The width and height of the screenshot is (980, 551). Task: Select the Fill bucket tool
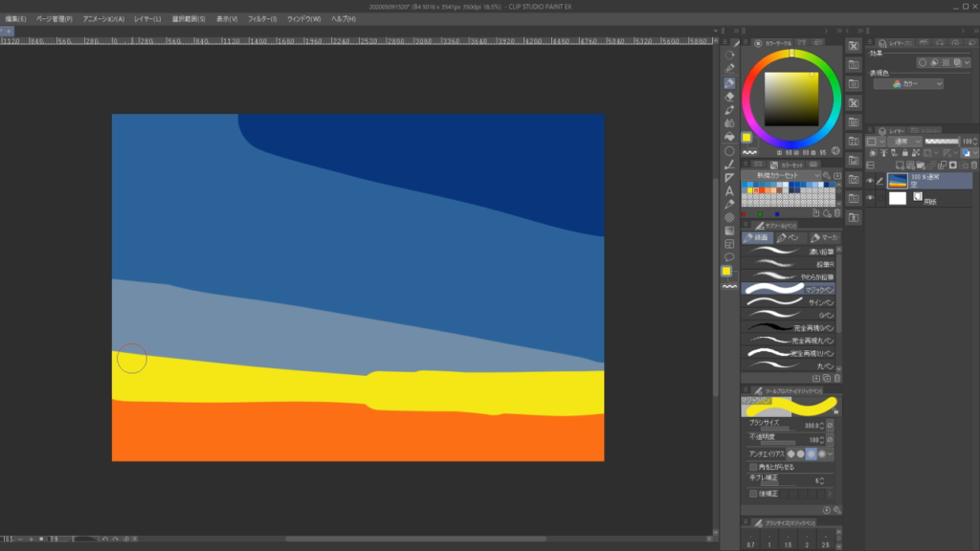tap(729, 137)
